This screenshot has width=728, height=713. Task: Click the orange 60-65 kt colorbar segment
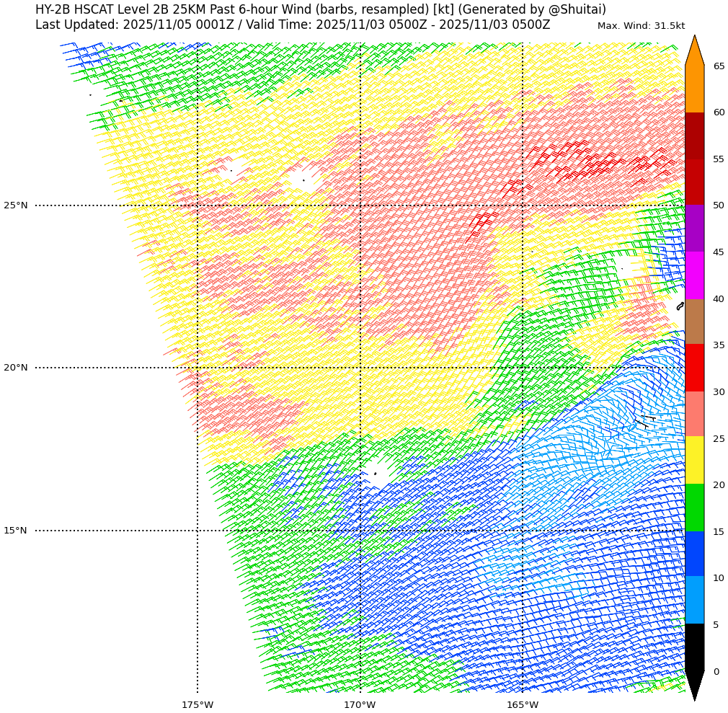point(694,89)
